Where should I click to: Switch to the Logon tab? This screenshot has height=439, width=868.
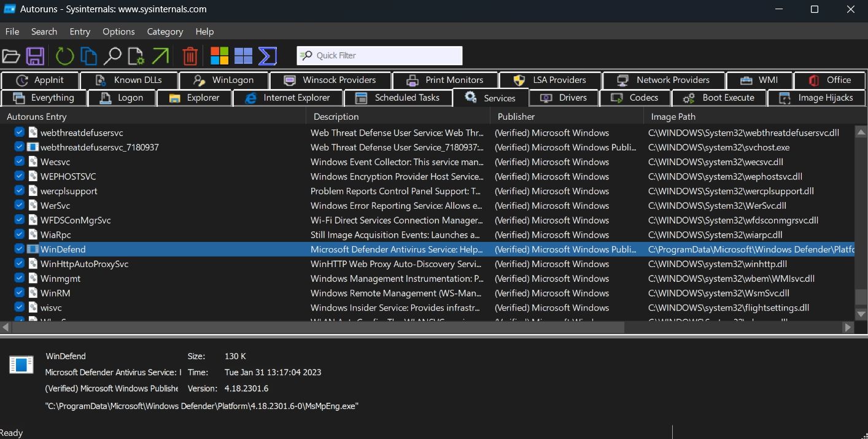(122, 98)
